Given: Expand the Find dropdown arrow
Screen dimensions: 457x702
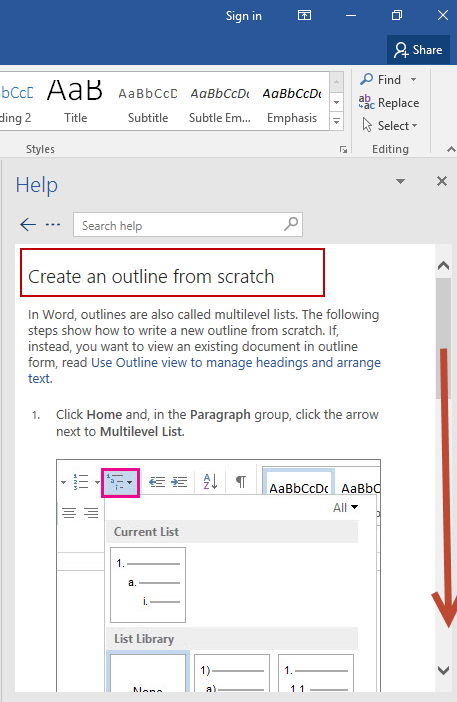Looking at the screenshot, I should tap(414, 80).
